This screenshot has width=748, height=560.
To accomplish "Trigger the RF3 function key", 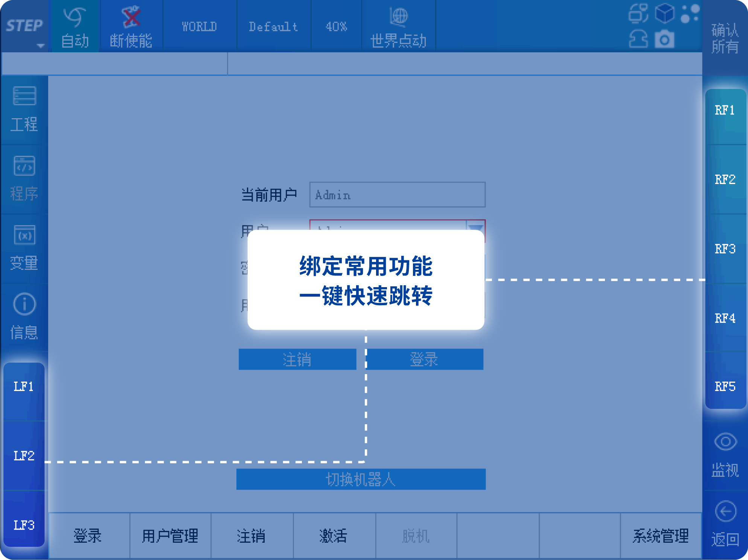I will click(725, 249).
